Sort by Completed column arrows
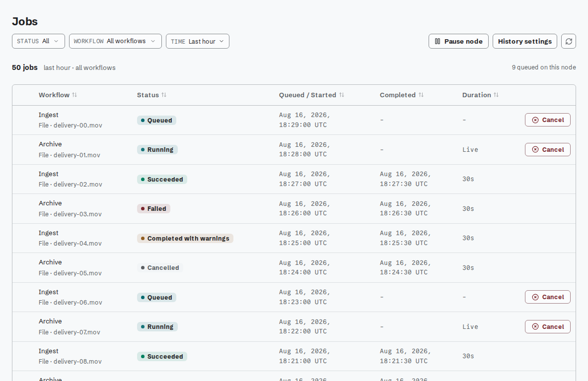 coord(421,95)
